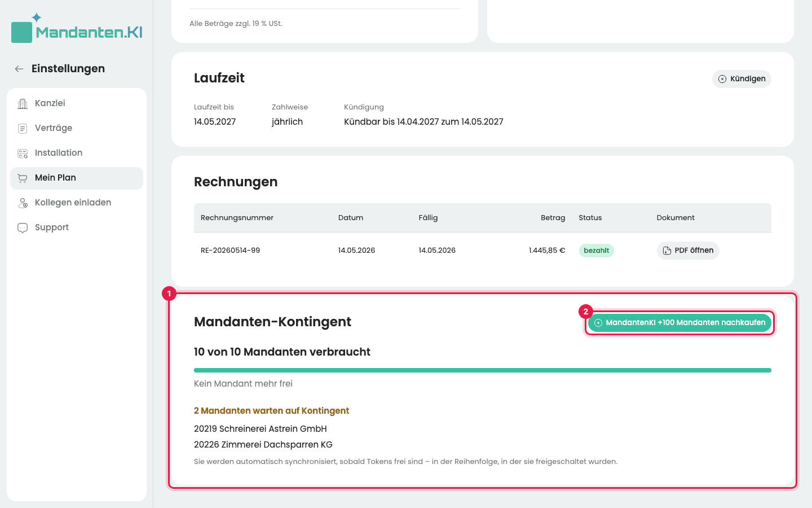Click the Installation server icon
This screenshot has width=812, height=508.
pyautogui.click(x=23, y=153)
